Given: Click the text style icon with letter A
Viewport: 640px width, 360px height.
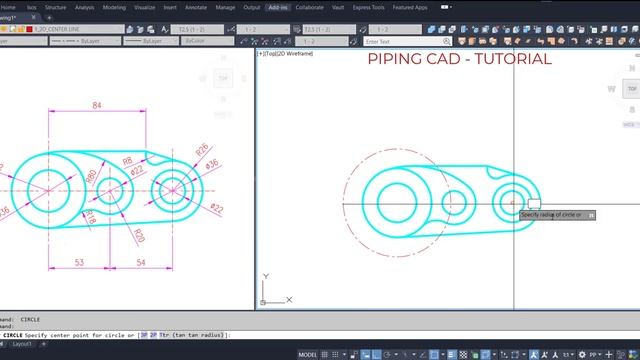Looking at the screenshot, I should coord(164,29).
